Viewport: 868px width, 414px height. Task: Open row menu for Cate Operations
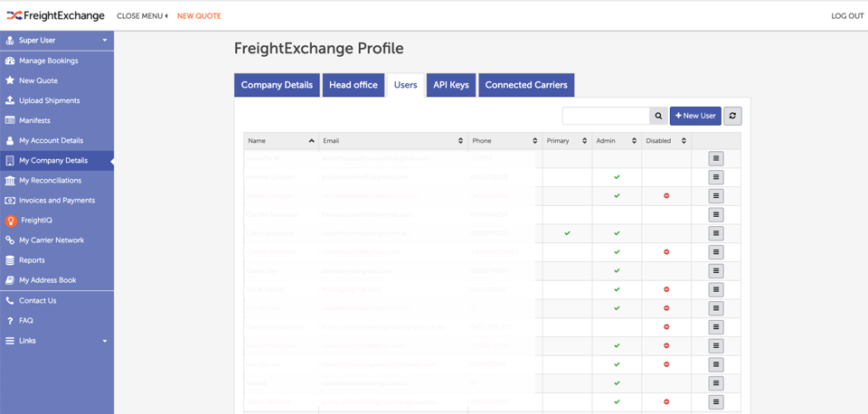[x=716, y=233]
